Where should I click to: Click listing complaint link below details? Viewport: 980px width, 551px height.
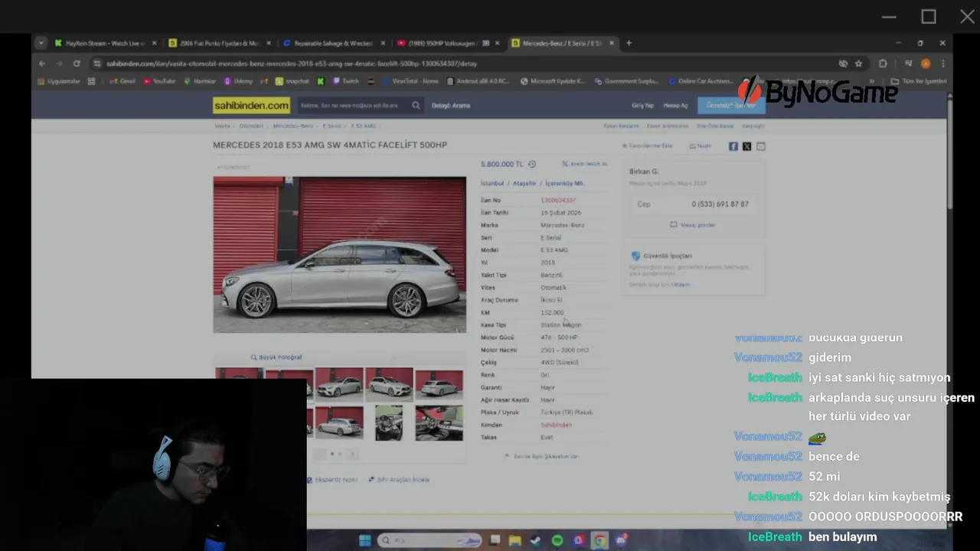click(541, 456)
